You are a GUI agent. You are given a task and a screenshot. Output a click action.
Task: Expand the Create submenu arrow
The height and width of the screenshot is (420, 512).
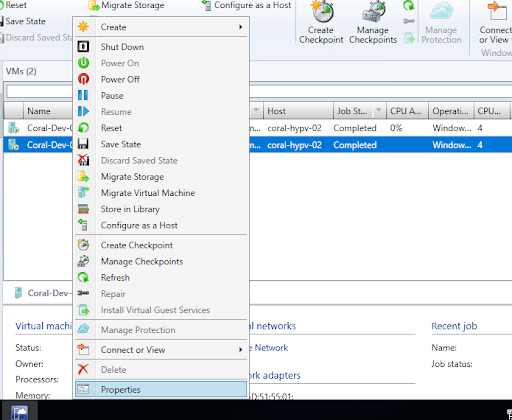pyautogui.click(x=240, y=27)
